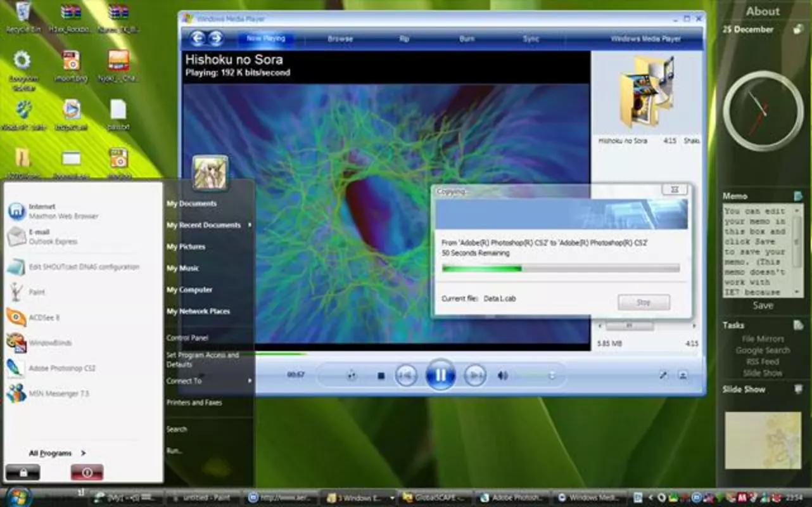Screen dimensions: 812x507
Task: Close the Copying dialog
Action: (x=675, y=189)
